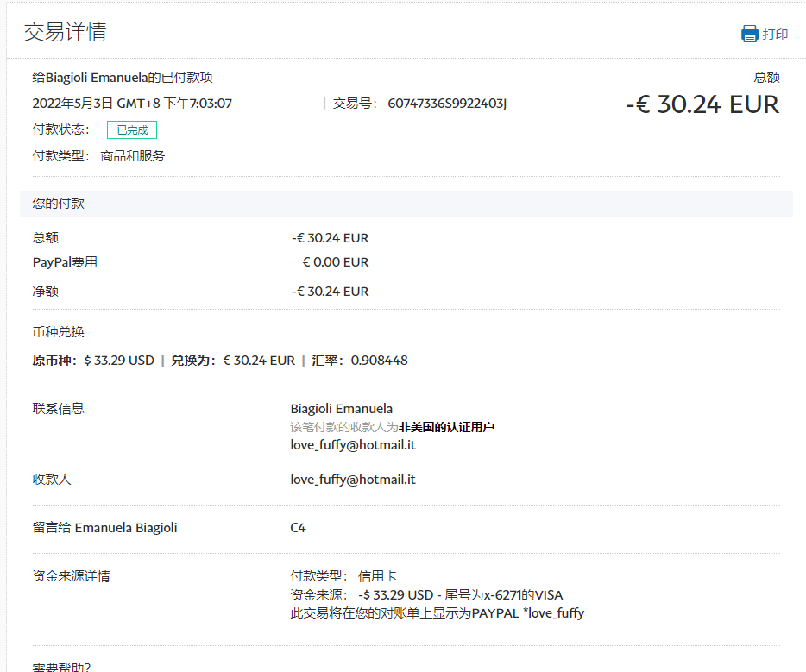The image size is (806, 672).
Task: Click the 打印 print link text
Action: coord(775,35)
